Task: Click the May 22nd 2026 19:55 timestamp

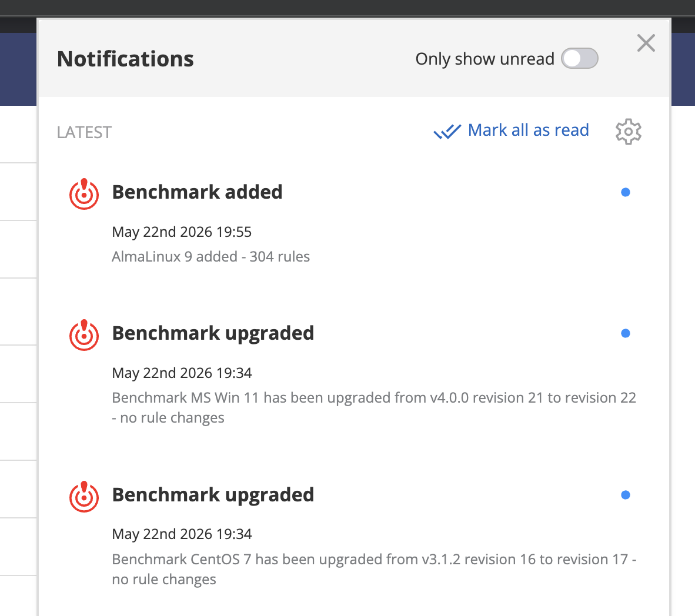Action: coord(182,232)
